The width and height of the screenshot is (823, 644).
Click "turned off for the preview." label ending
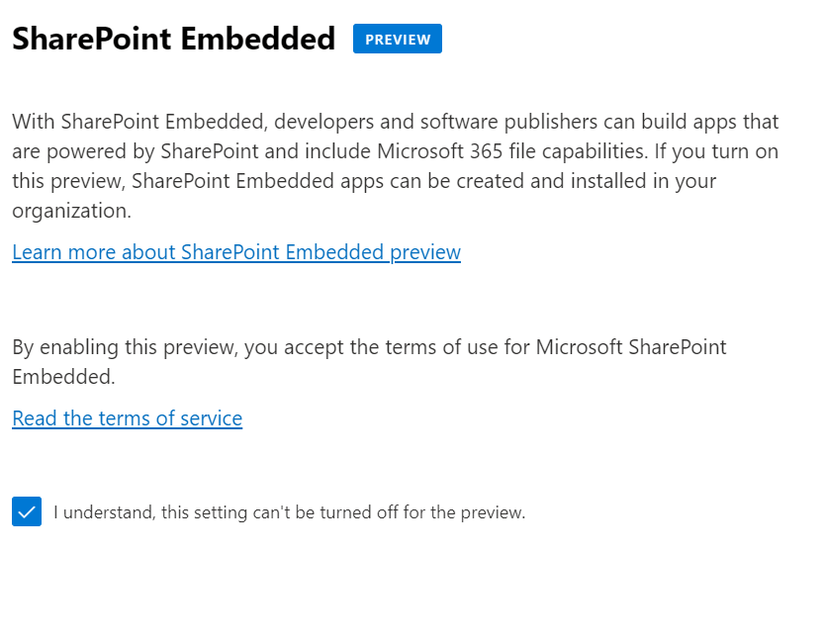pos(422,512)
